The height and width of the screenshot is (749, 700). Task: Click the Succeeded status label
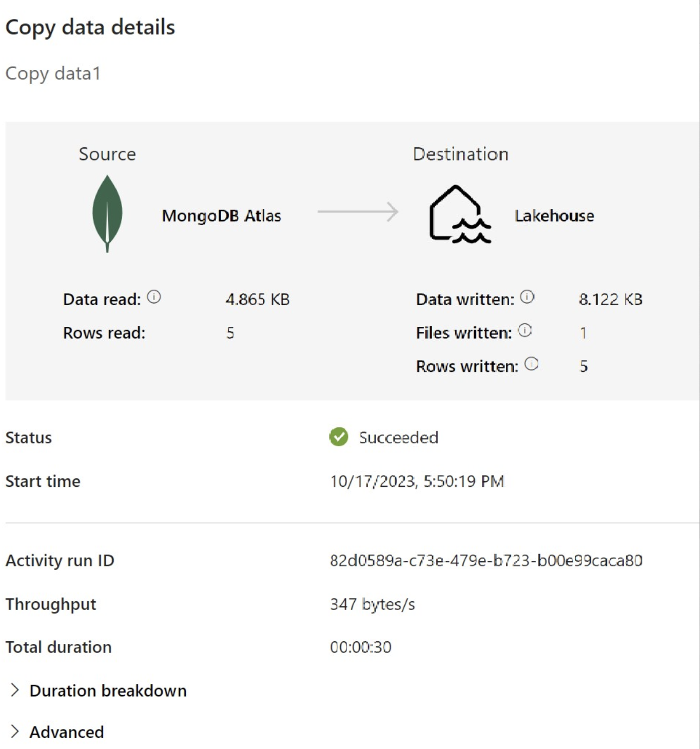[x=399, y=437]
